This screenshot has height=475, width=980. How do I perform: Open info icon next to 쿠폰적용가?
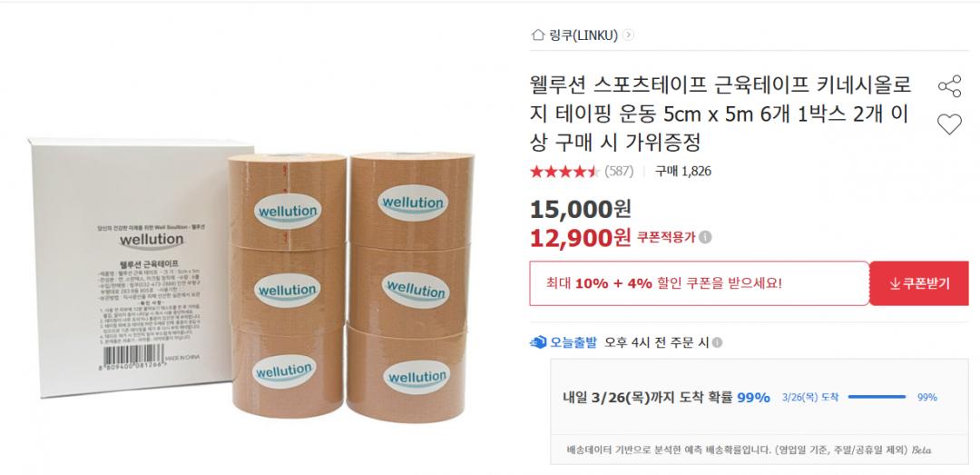(705, 237)
